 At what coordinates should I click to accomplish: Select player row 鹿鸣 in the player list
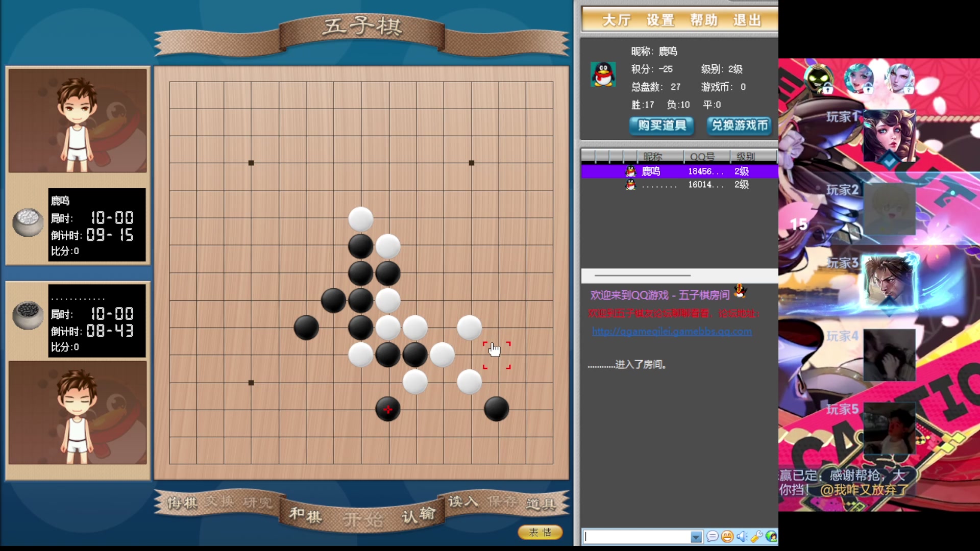679,171
